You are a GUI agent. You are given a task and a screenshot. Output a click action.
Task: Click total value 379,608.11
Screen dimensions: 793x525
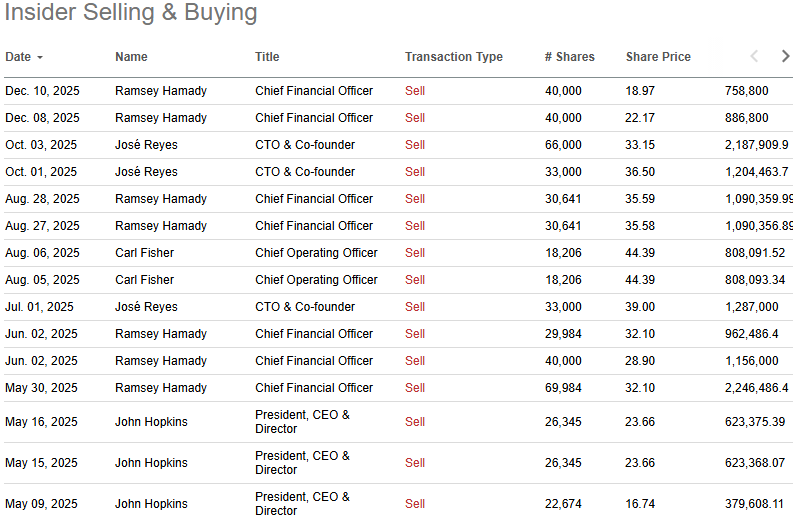point(754,504)
